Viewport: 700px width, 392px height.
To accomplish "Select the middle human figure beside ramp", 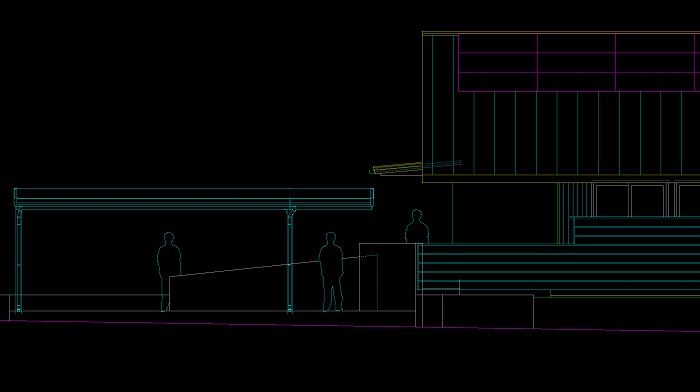I will tap(331, 271).
